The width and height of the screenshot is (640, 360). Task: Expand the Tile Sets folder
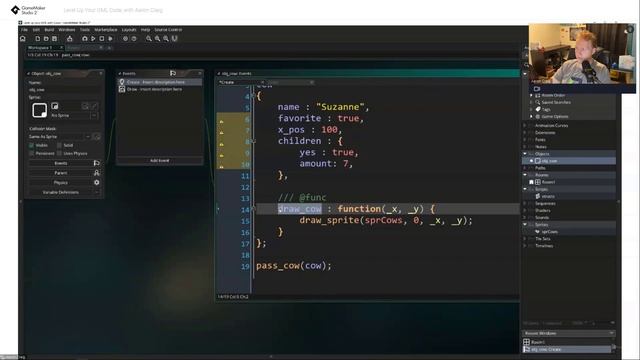pos(525,239)
